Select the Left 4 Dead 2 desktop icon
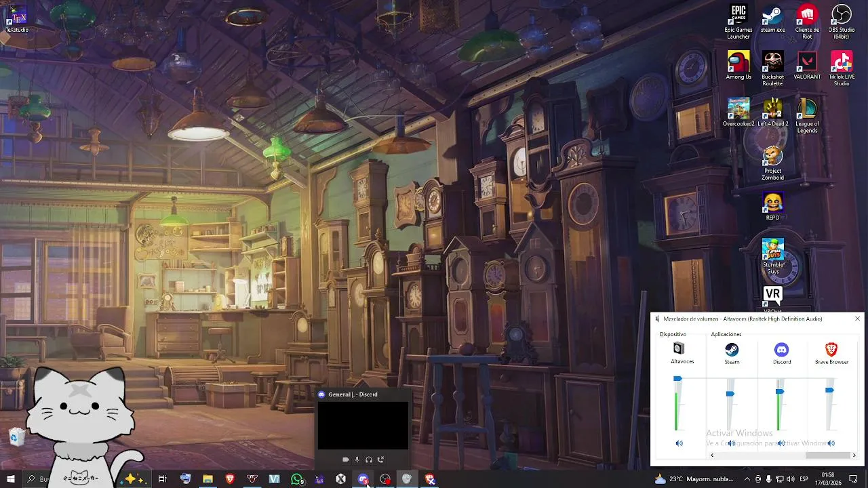The width and height of the screenshot is (868, 488). point(772,113)
